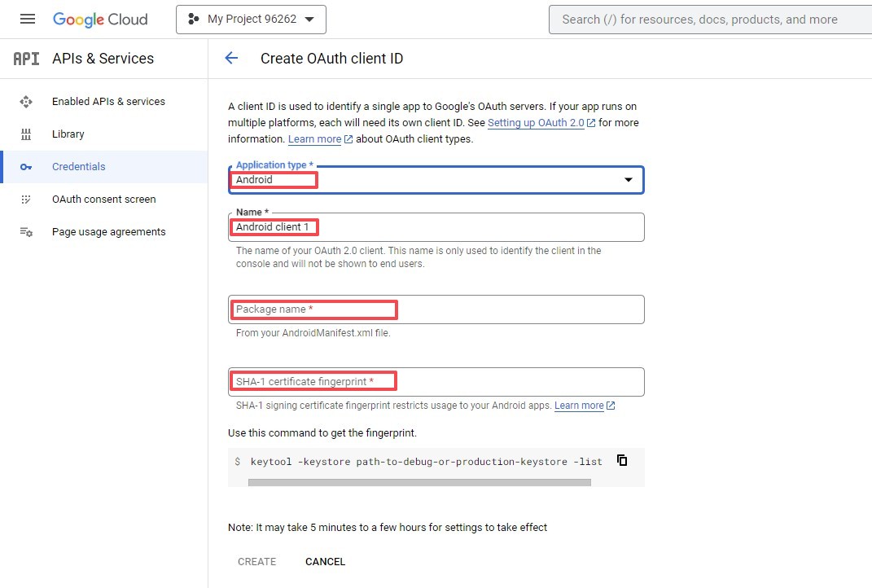872x588 pixels.
Task: Click the OAuth consent screen icon
Action: [26, 200]
